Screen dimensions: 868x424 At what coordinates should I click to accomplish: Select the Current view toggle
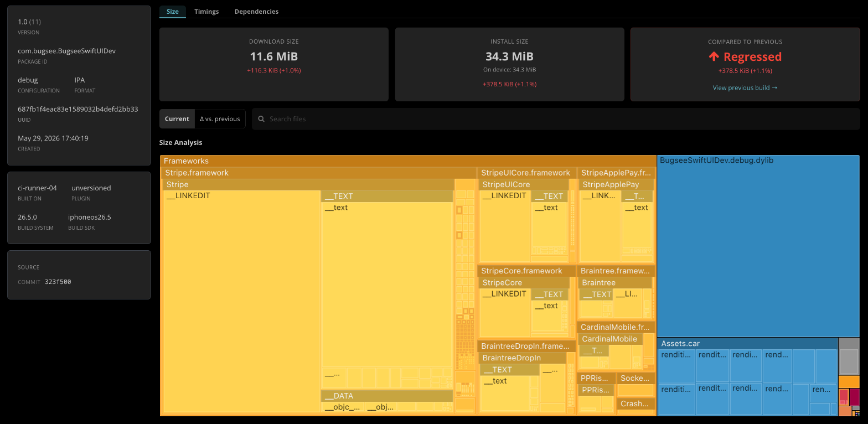[177, 119]
